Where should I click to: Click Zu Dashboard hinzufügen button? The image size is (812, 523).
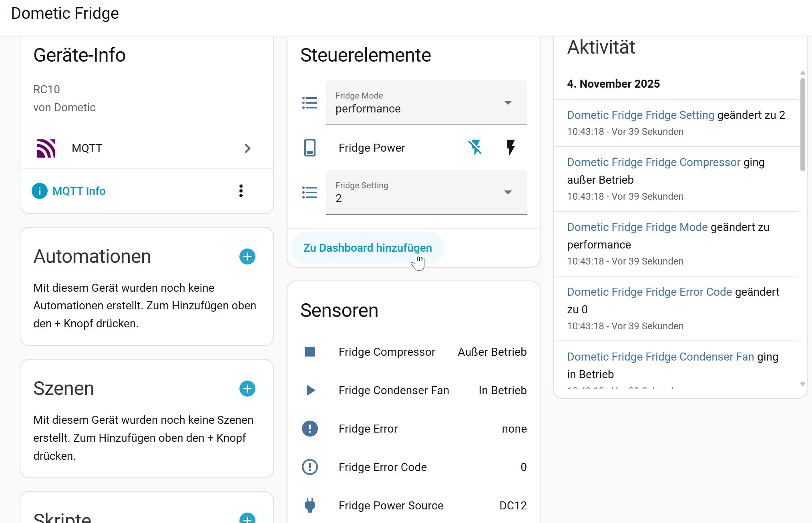pyautogui.click(x=367, y=248)
